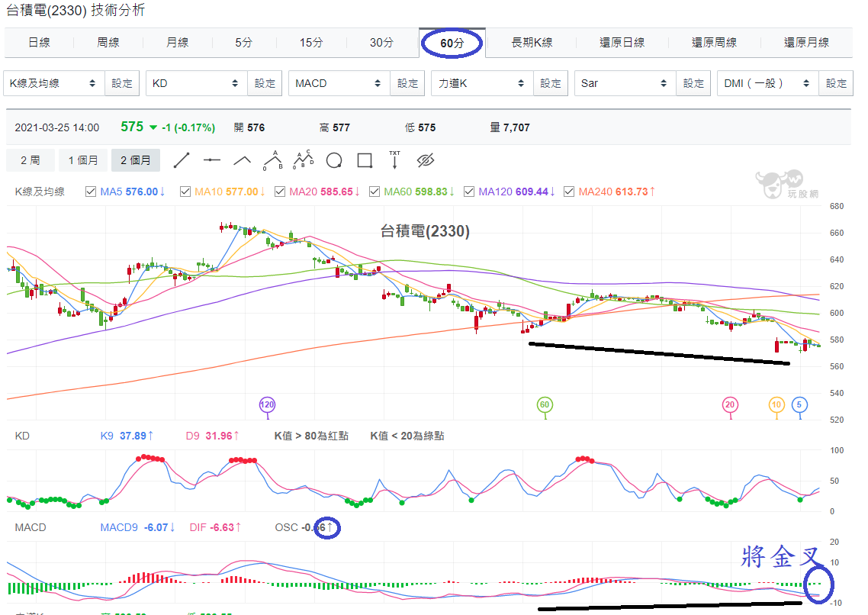Set chart range to 2 周
868x615 pixels.
point(31,160)
